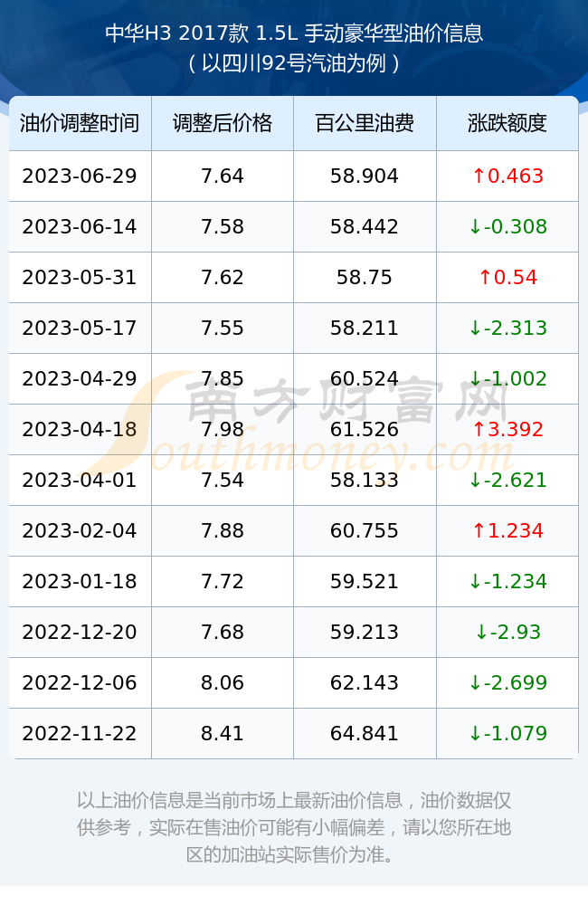Click the red up arrow value 0.463

[x=507, y=176]
